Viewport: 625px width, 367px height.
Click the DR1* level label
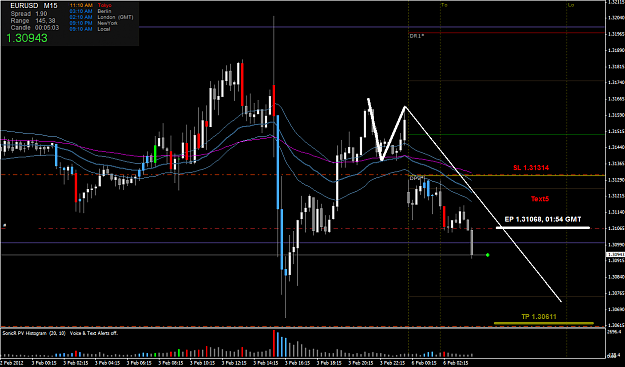pyautogui.click(x=417, y=36)
